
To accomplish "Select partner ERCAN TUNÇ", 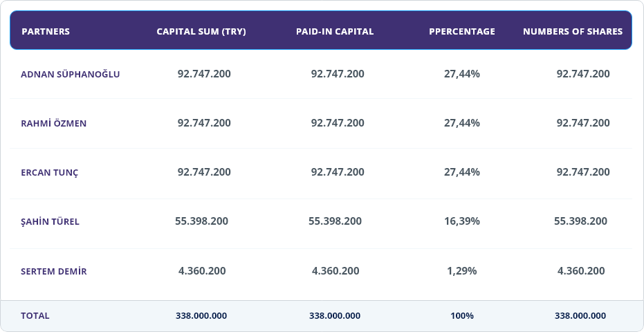I will (50, 173).
